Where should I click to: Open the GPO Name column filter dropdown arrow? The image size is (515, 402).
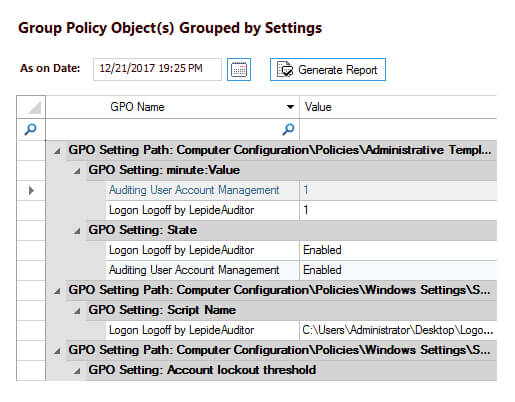[x=290, y=107]
